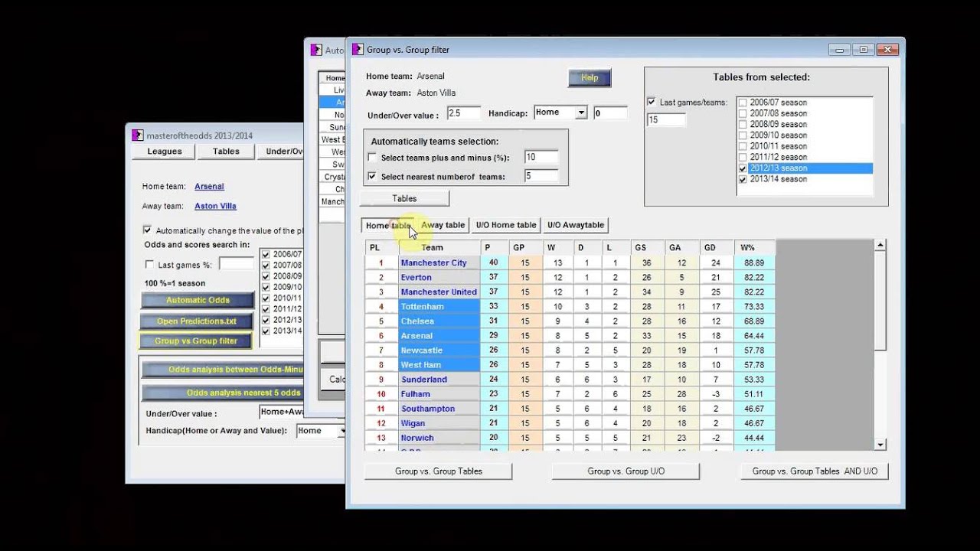Click the table scrollbar down arrow
The width and height of the screenshot is (980, 551).
point(880,445)
